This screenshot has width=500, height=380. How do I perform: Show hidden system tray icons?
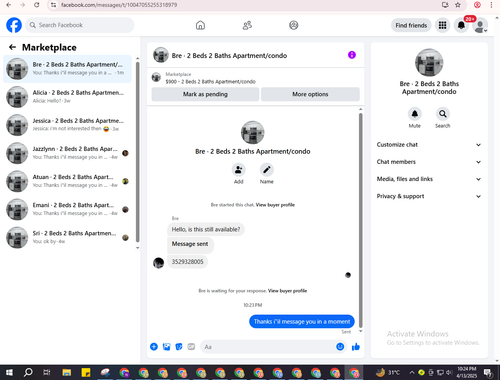tap(412, 372)
